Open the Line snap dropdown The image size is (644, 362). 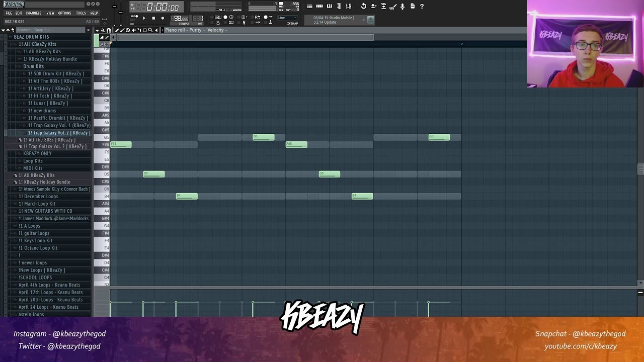click(x=288, y=18)
